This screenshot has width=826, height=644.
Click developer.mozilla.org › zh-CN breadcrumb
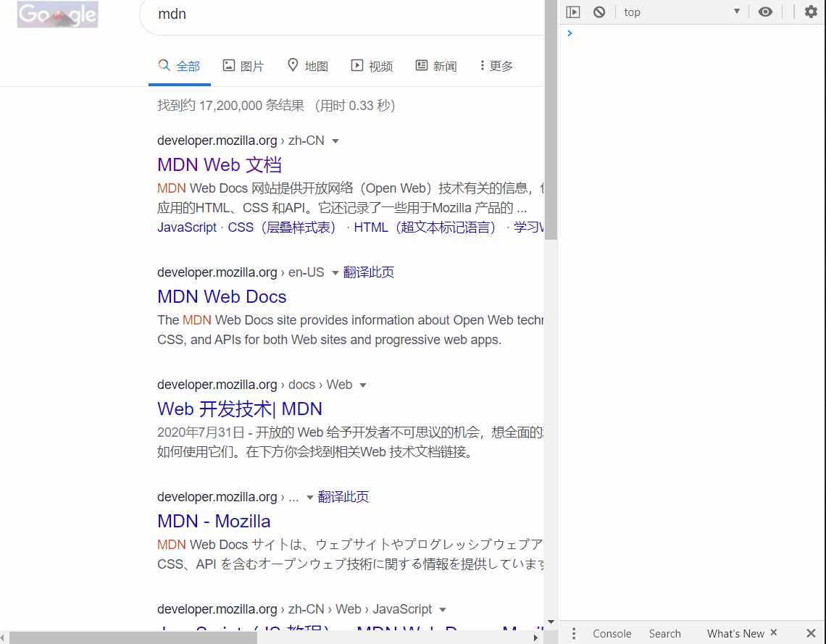coord(241,141)
